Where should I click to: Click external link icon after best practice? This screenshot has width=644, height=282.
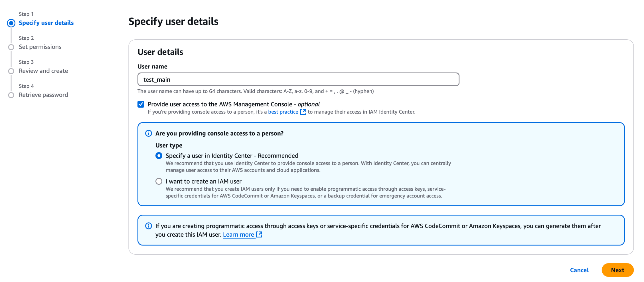tap(303, 112)
